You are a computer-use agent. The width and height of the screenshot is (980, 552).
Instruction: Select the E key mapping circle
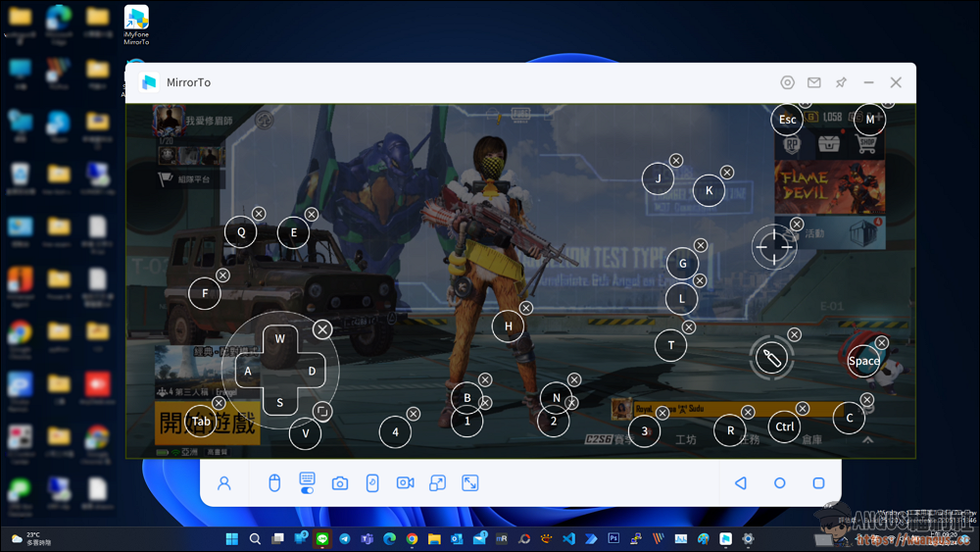pyautogui.click(x=293, y=232)
